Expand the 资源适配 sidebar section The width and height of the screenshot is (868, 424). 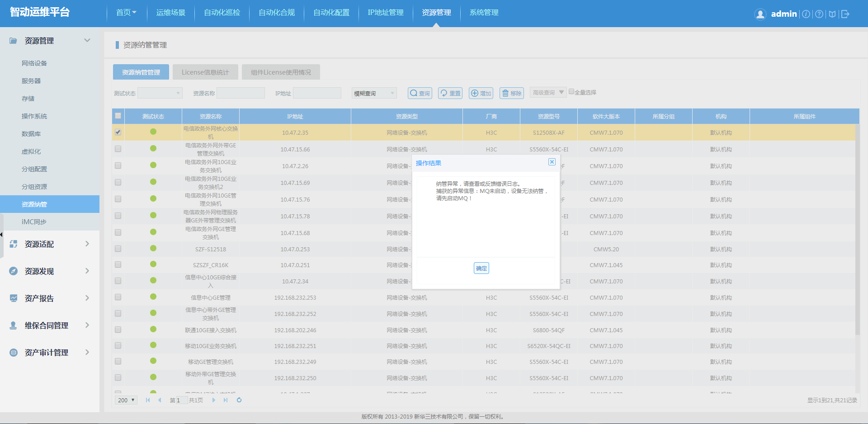[50, 244]
